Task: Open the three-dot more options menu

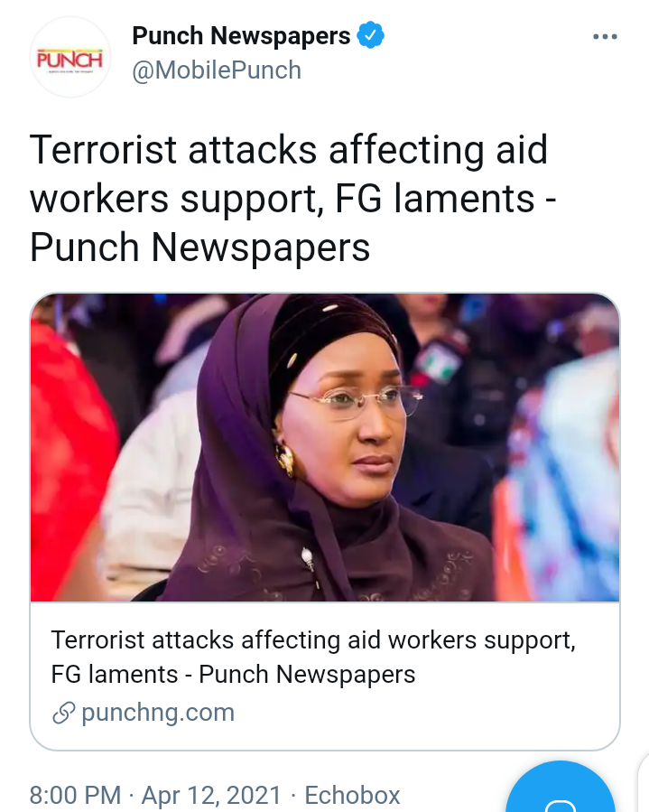Action: (605, 37)
